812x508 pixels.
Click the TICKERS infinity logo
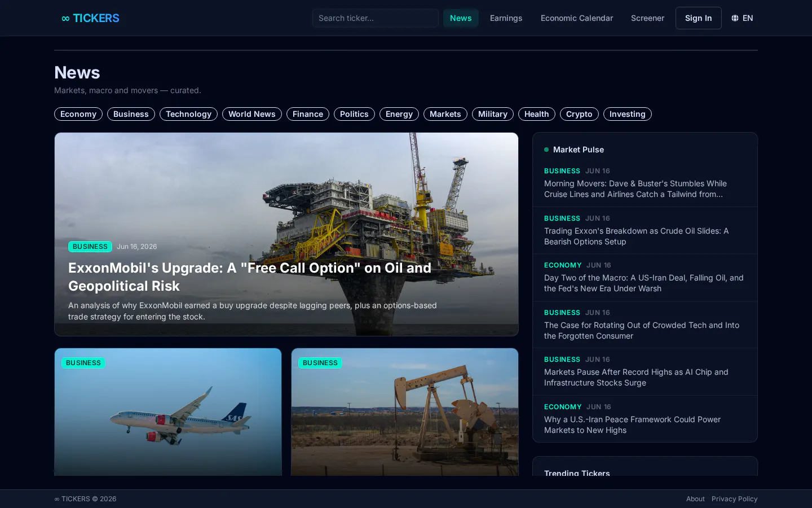90,18
